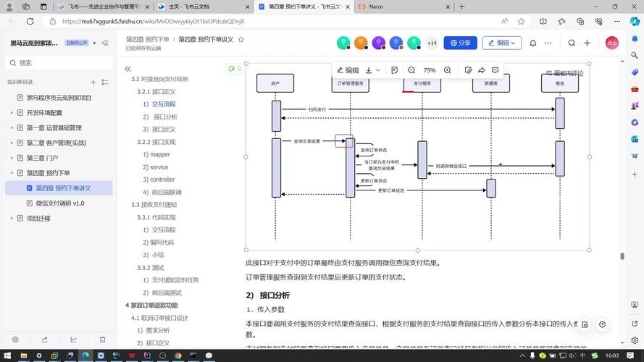644x362 pixels.
Task: Click the 75% zoom level value
Action: [430, 70]
